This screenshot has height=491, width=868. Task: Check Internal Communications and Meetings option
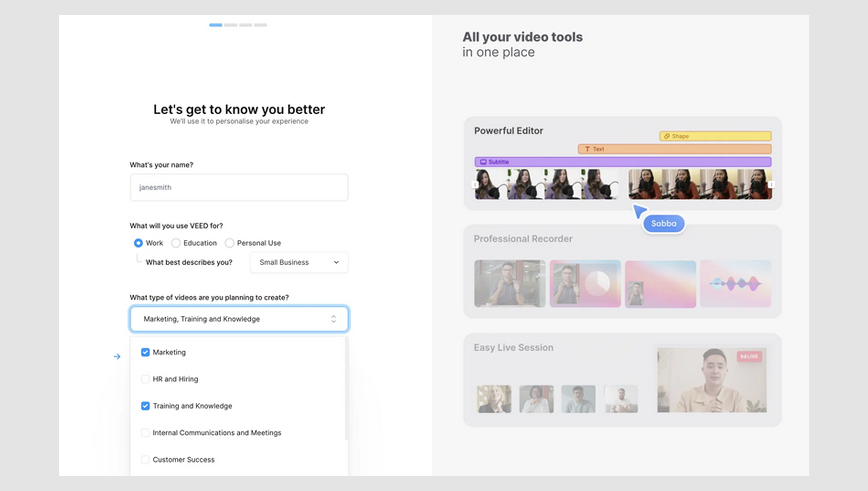pyautogui.click(x=145, y=433)
